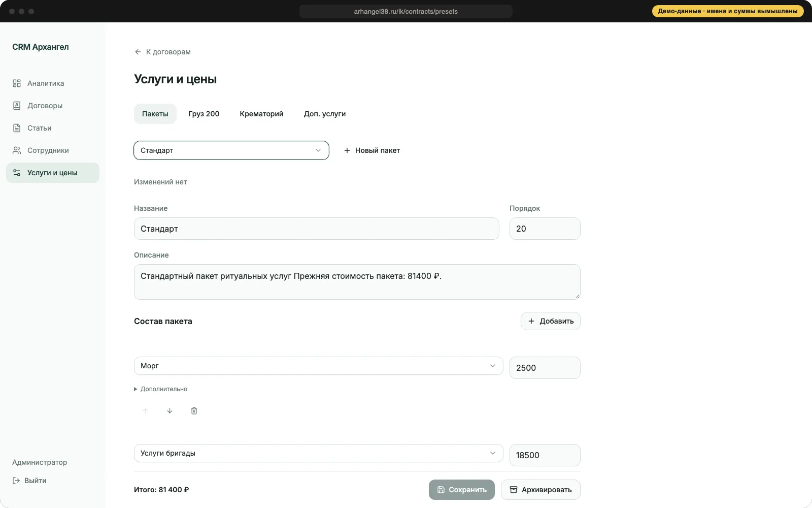Delete Морг item with trash icon
The width and height of the screenshot is (812, 508).
click(194, 410)
